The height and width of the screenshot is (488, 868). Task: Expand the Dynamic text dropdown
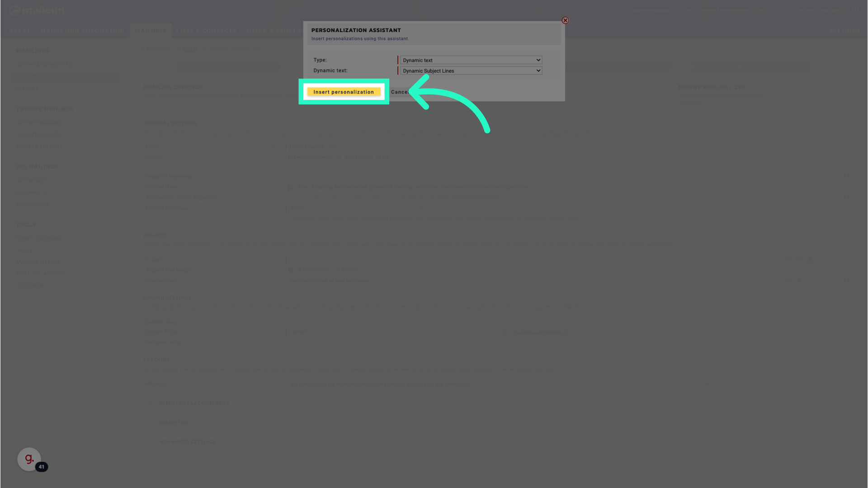pyautogui.click(x=470, y=70)
